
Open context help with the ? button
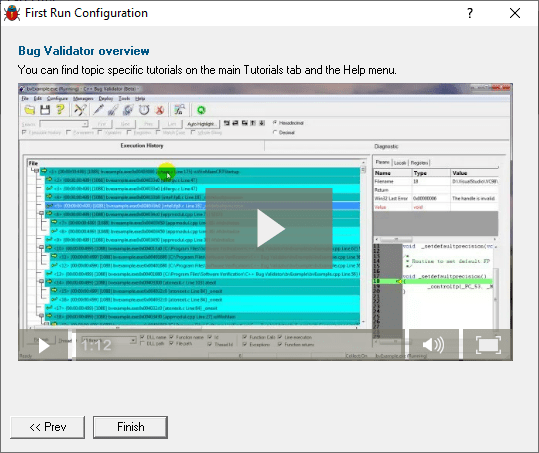tap(470, 13)
